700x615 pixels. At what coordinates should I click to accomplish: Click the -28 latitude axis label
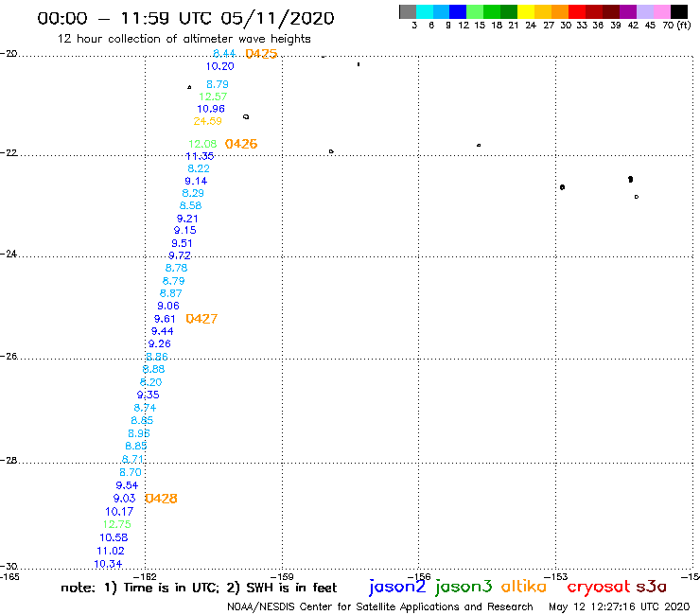tap(9, 461)
